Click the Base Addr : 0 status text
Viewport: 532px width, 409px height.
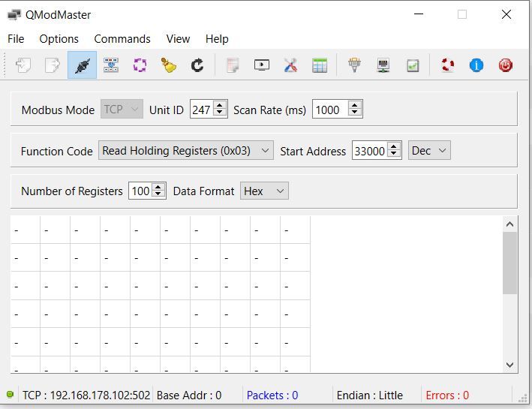point(189,395)
